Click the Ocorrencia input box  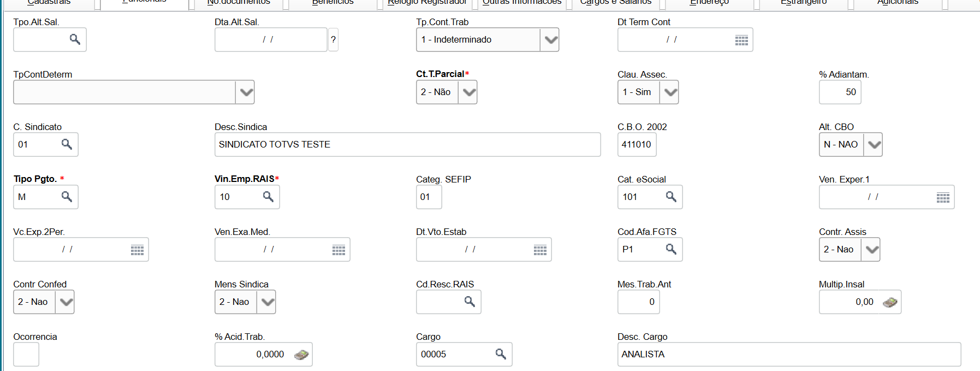pyautogui.click(x=26, y=355)
